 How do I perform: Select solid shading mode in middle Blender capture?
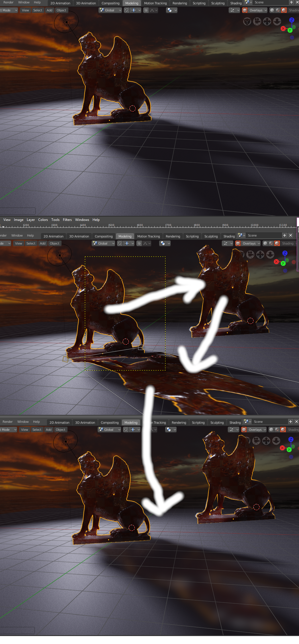coord(265,243)
